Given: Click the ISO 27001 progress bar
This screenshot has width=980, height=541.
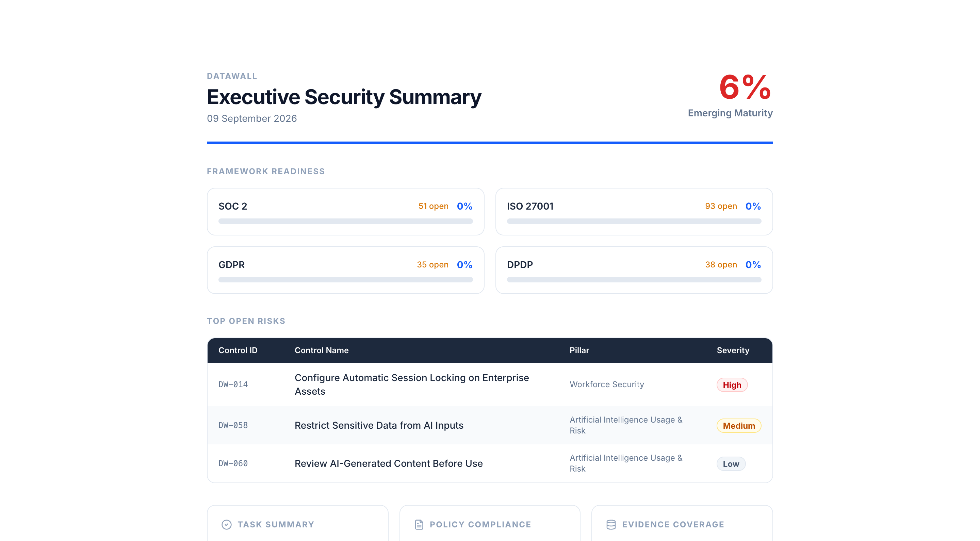Looking at the screenshot, I should [634, 221].
